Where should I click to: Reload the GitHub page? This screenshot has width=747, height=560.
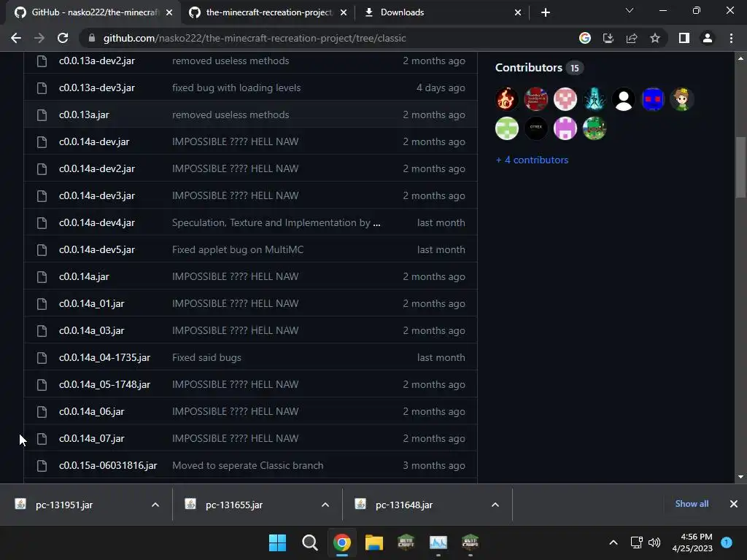click(x=63, y=38)
